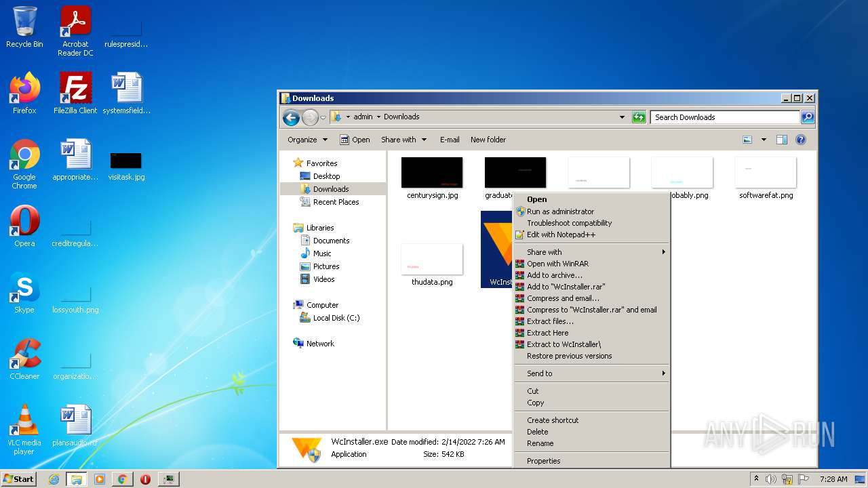Click the Opera icon in taskbar
The height and width of the screenshot is (488, 868).
point(145,479)
